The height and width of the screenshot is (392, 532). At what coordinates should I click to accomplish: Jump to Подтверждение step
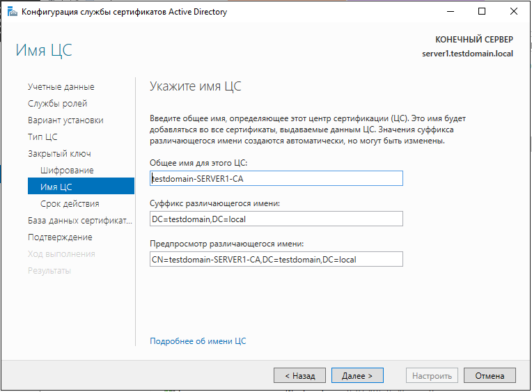click(60, 237)
